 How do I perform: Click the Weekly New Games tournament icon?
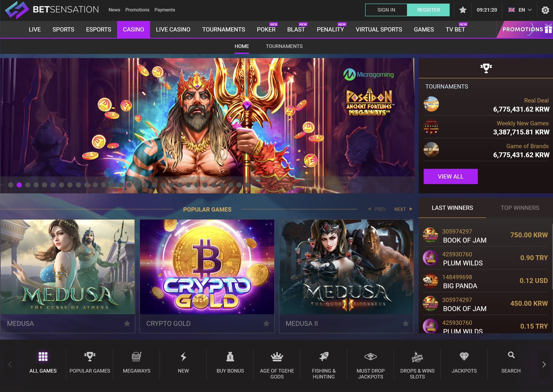(x=431, y=127)
